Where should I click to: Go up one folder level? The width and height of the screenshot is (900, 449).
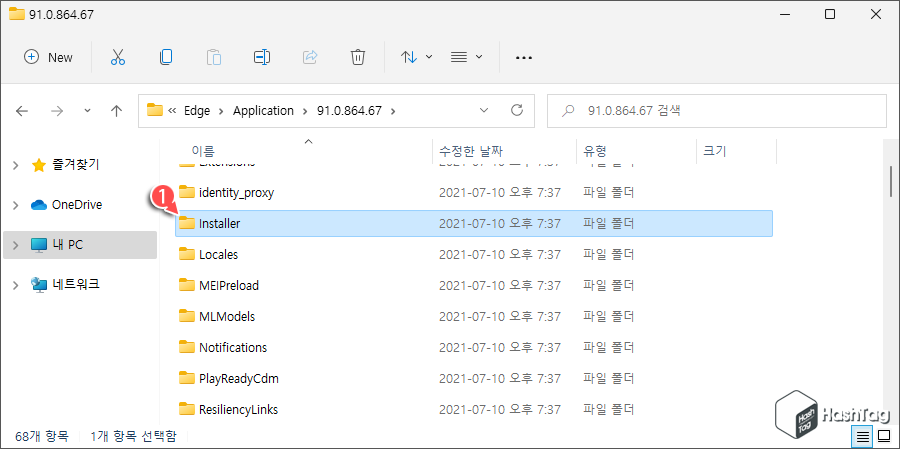pyautogui.click(x=117, y=111)
